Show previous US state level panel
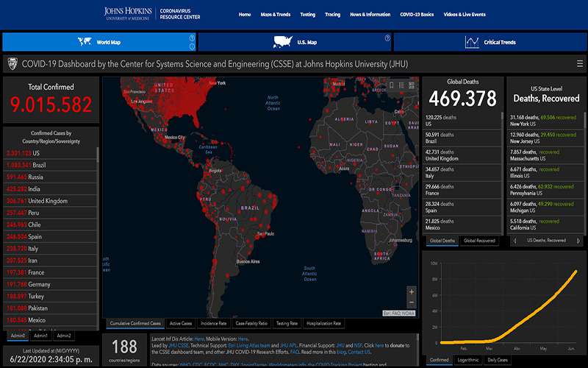This screenshot has height=368, width=588. click(514, 240)
